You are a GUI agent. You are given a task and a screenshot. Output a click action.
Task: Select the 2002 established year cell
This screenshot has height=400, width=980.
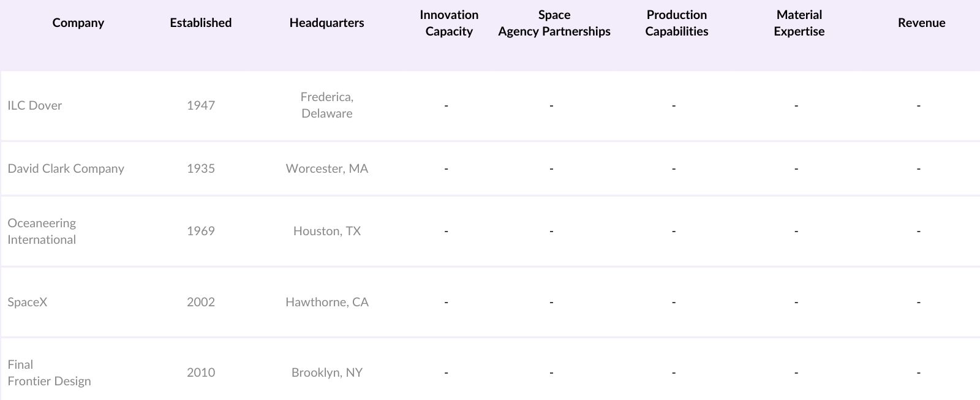click(201, 302)
